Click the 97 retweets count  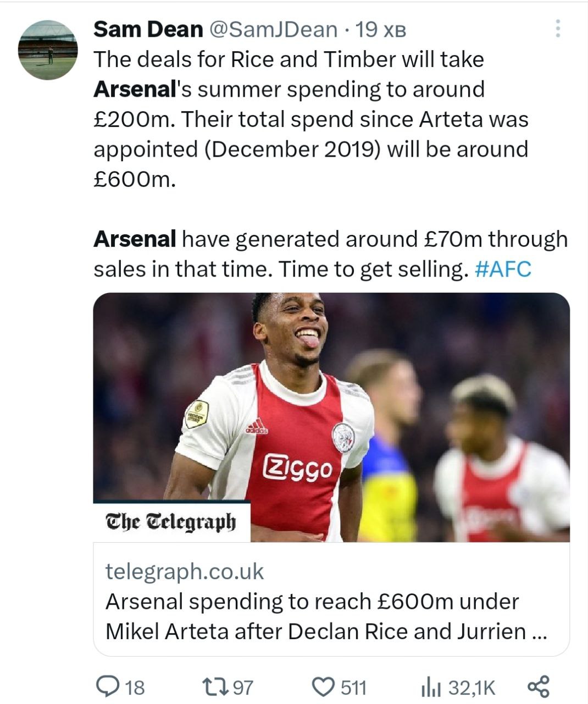coord(243,687)
